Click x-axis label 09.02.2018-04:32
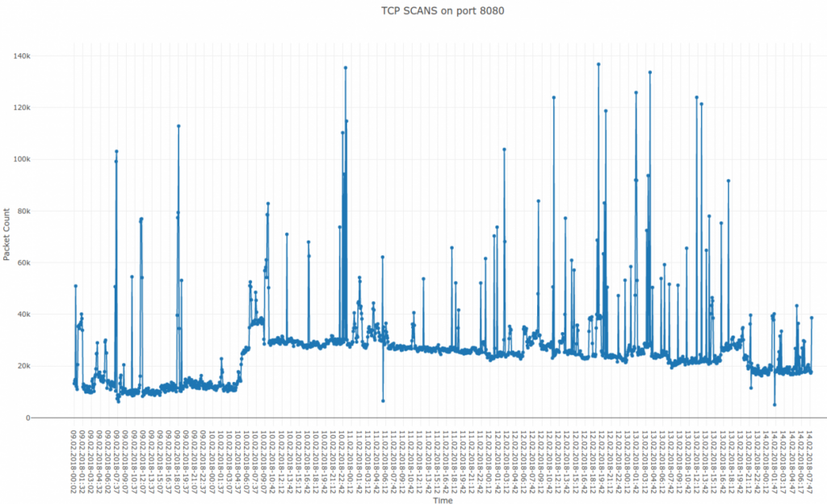827x504 pixels. click(99, 462)
